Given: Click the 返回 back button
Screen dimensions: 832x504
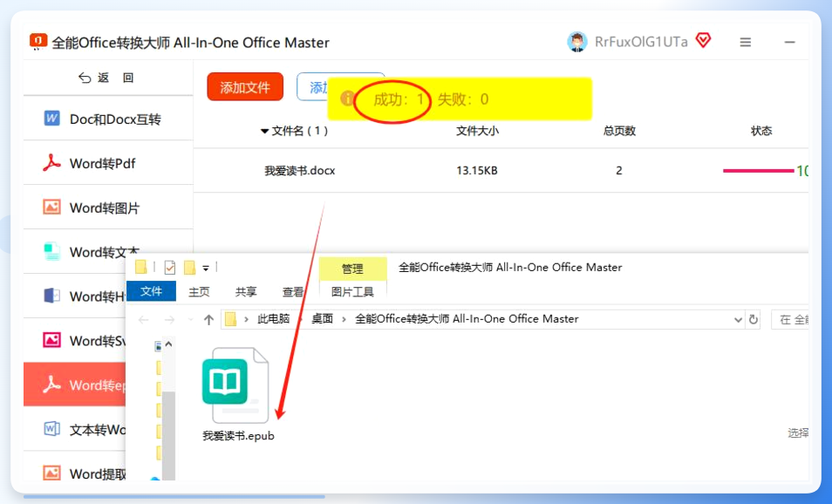Looking at the screenshot, I should click(x=106, y=78).
